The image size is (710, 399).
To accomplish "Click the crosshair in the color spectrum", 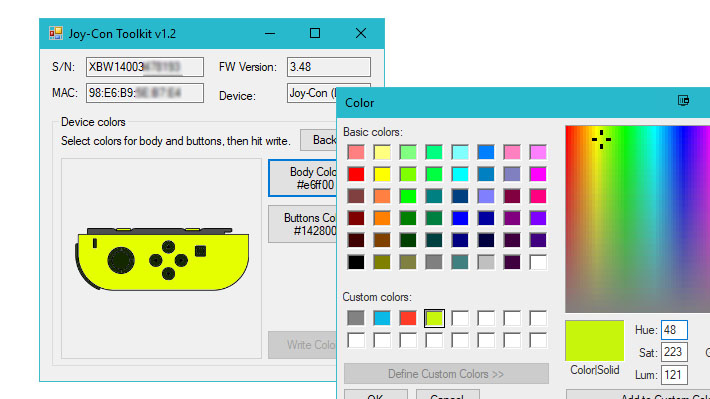I will click(x=601, y=139).
